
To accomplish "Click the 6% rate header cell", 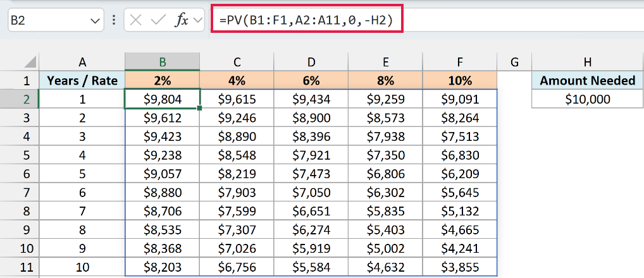I will (x=311, y=80).
